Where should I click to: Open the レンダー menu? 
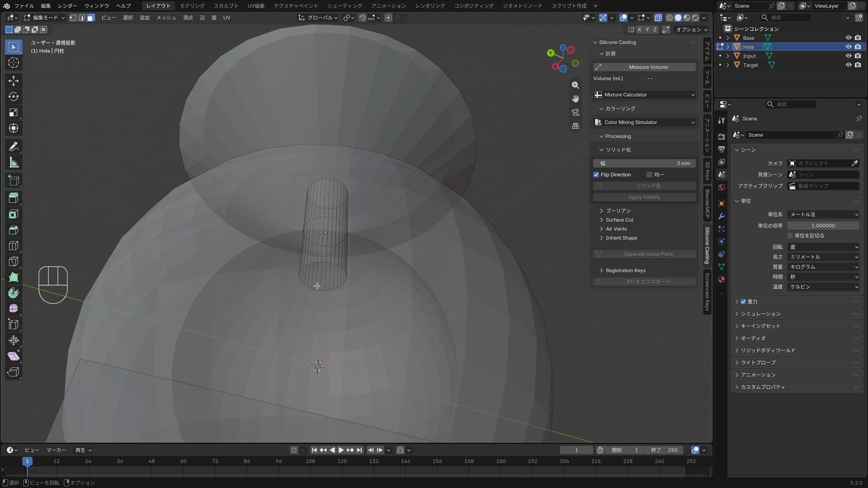[67, 6]
